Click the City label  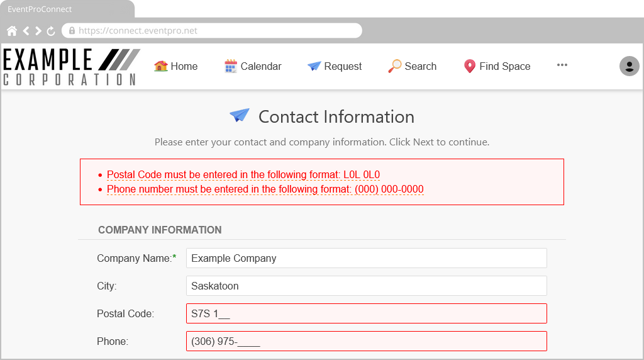(107, 286)
